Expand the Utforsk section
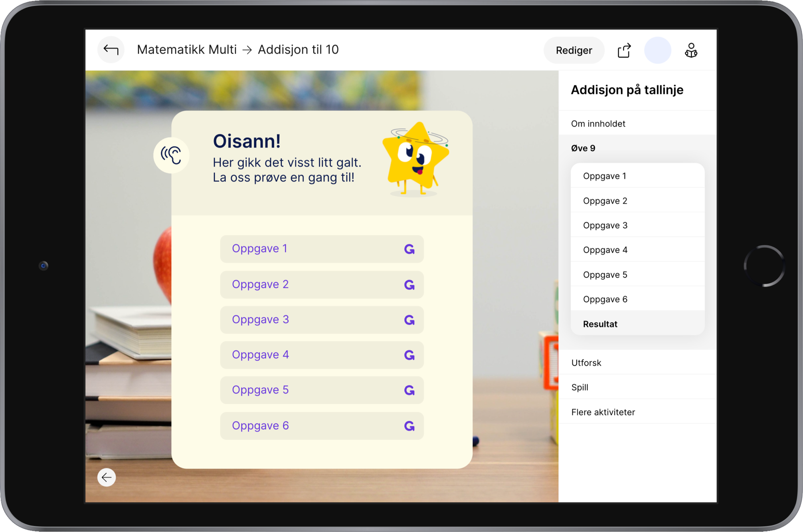Viewport: 803px width, 532px height. click(586, 363)
